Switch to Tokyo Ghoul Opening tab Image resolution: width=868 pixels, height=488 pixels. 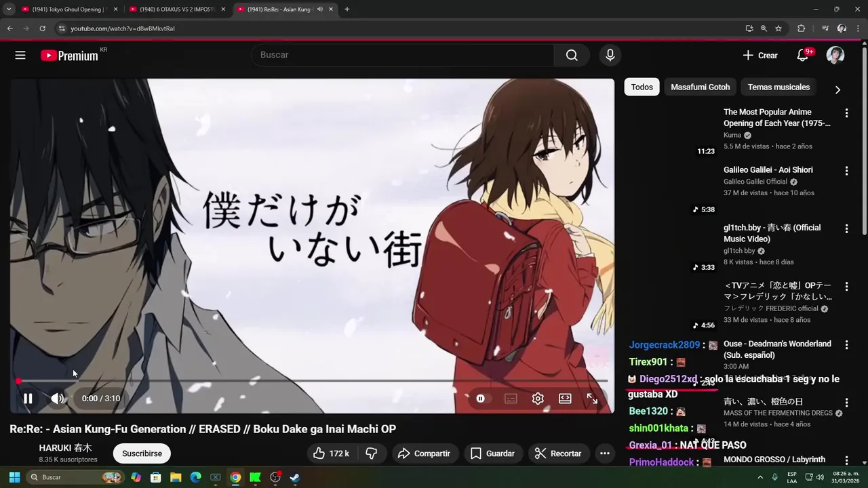pyautogui.click(x=68, y=9)
